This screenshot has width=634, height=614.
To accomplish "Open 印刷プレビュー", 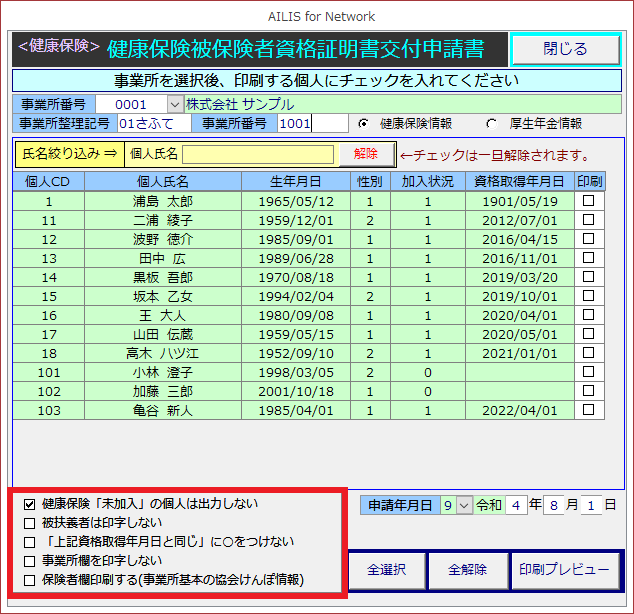I will click(564, 570).
